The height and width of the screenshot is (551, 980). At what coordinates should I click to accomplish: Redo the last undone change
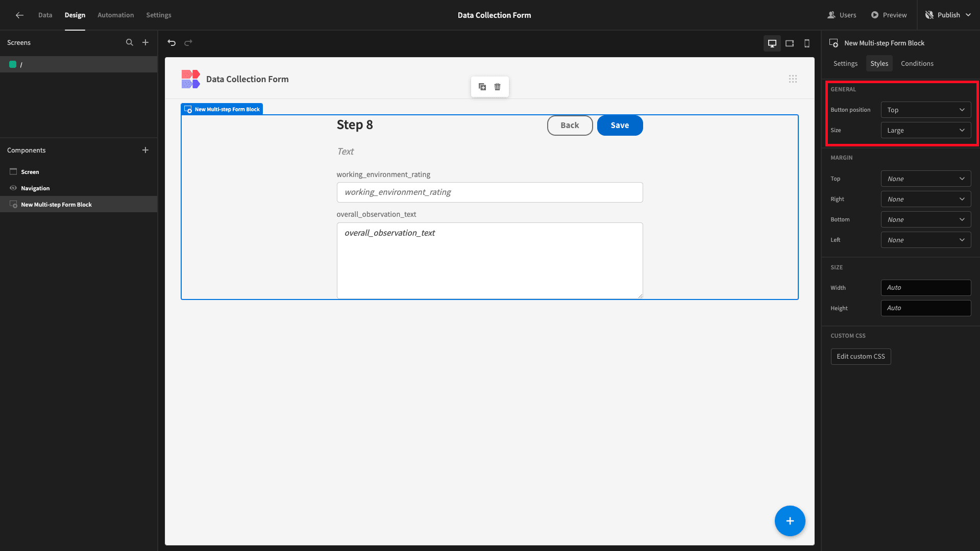[x=188, y=43]
